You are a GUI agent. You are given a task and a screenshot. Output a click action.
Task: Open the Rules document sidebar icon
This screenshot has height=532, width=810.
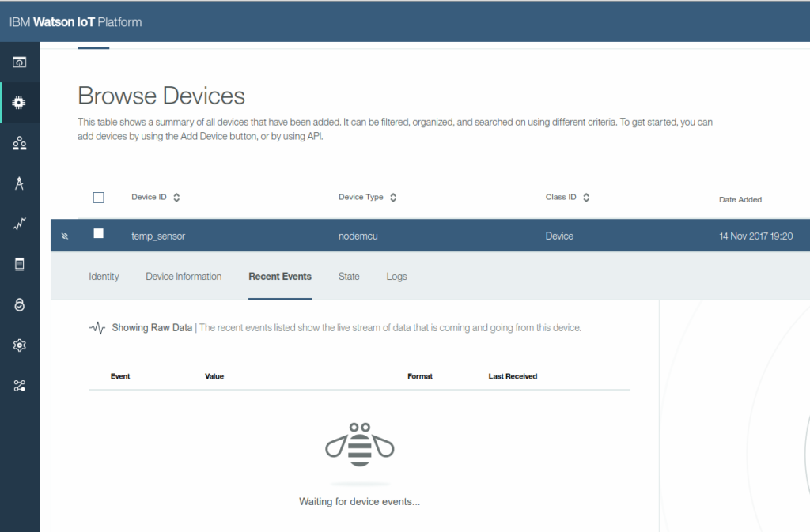coord(19,265)
